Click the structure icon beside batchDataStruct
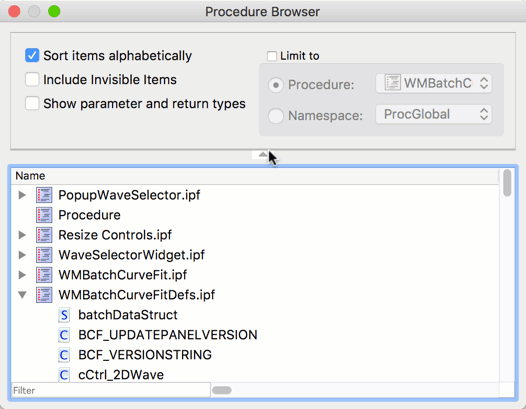 64,315
